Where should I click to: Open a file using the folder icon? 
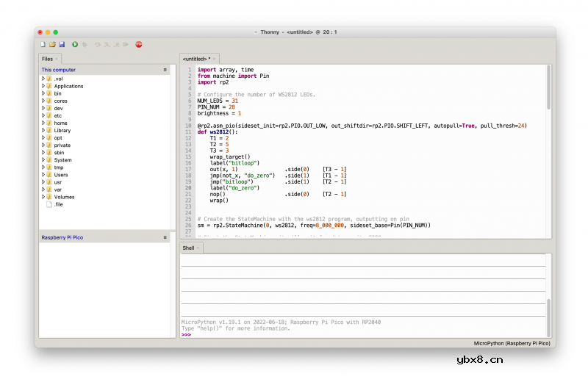(x=52, y=45)
